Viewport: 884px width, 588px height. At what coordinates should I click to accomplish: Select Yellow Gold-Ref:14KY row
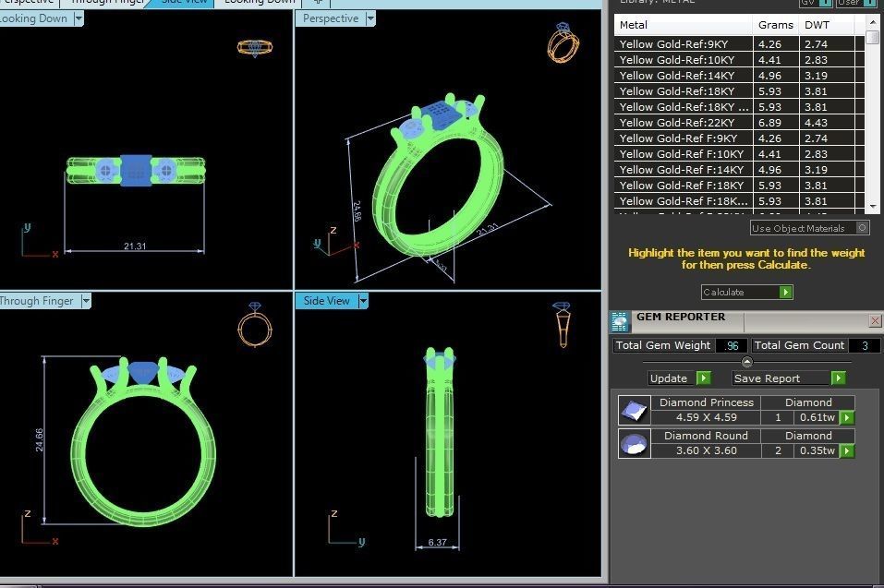click(739, 76)
